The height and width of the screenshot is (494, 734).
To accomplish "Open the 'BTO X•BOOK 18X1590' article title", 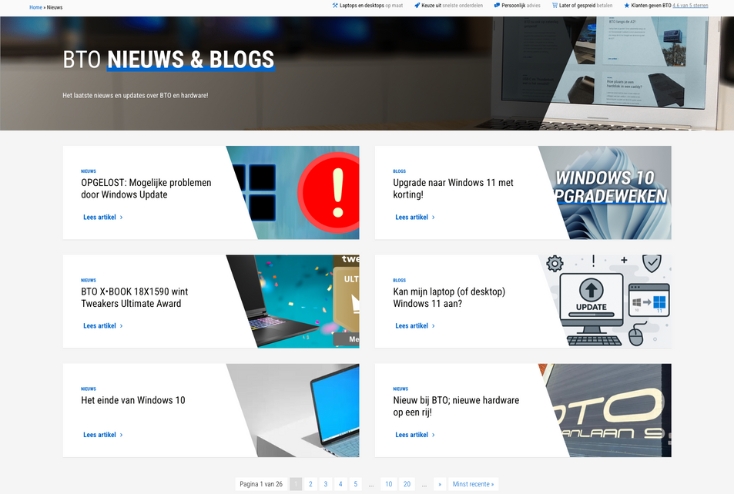I will (x=134, y=298).
